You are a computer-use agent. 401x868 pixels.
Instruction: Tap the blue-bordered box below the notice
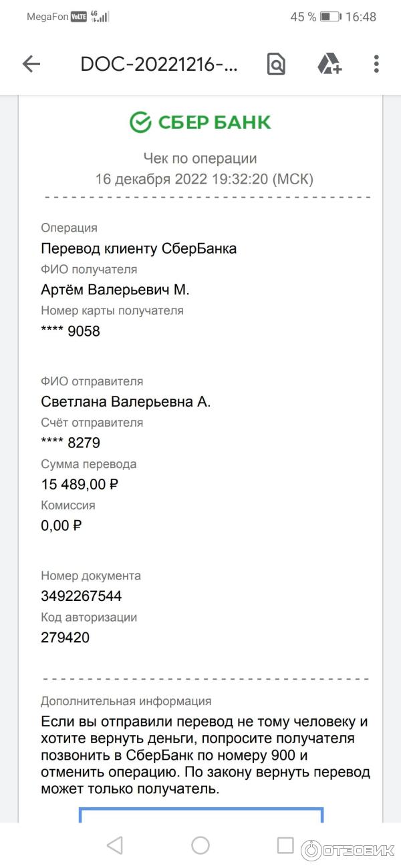click(x=201, y=815)
